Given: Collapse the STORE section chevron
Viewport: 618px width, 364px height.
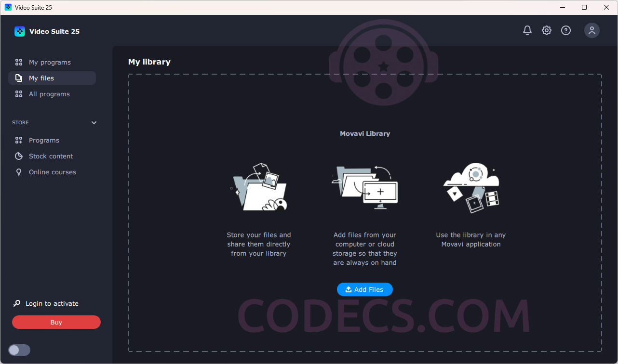Looking at the screenshot, I should tap(94, 123).
